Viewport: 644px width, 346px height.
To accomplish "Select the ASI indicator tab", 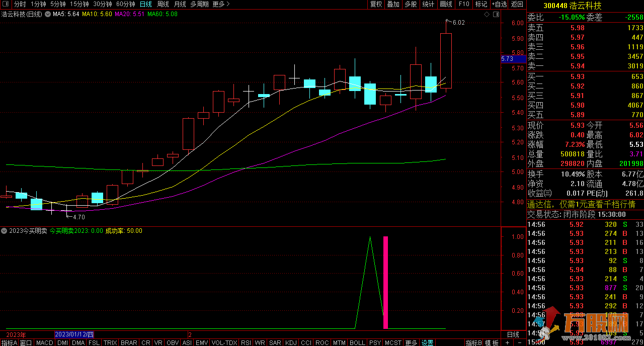I will [x=187, y=342].
